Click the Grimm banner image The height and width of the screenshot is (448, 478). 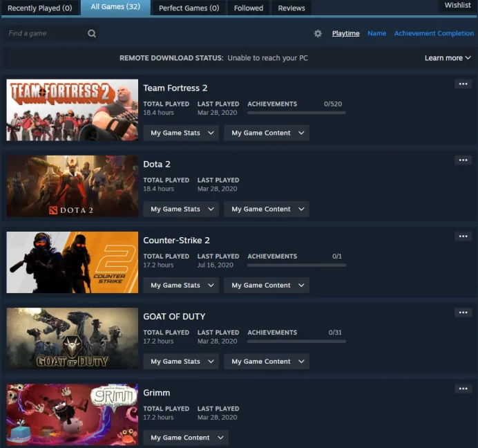click(73, 414)
